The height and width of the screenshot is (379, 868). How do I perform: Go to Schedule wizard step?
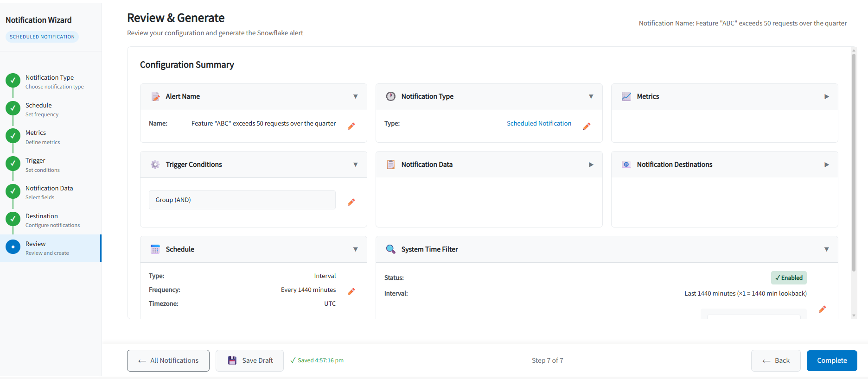click(x=51, y=109)
